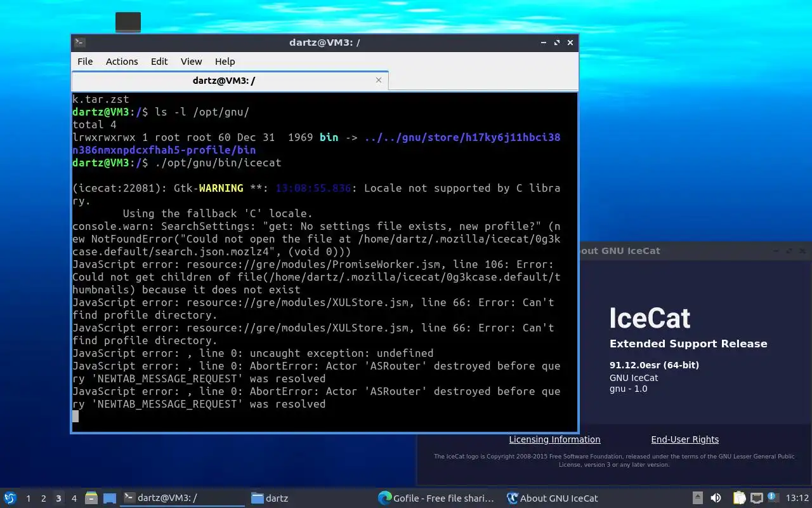Close the dartz@VM3: / terminal tab
Image resolution: width=812 pixels, height=508 pixels.
pos(379,80)
